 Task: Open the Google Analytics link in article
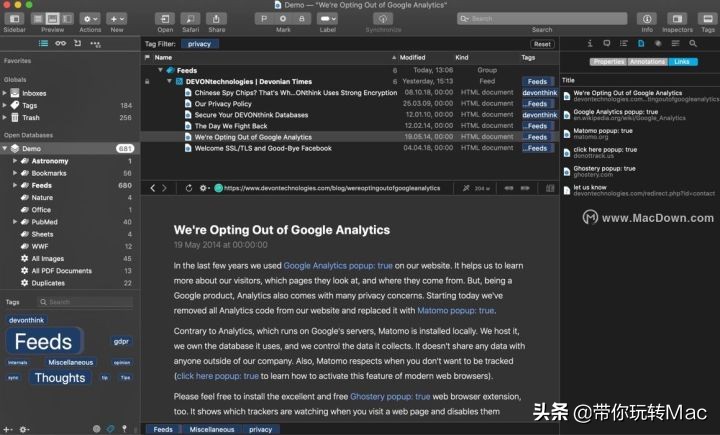pos(338,266)
